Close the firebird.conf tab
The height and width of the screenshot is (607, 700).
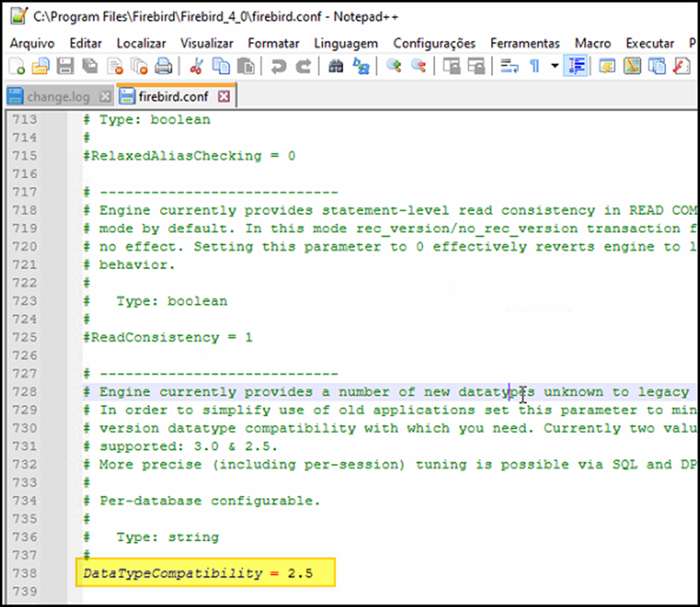[224, 97]
